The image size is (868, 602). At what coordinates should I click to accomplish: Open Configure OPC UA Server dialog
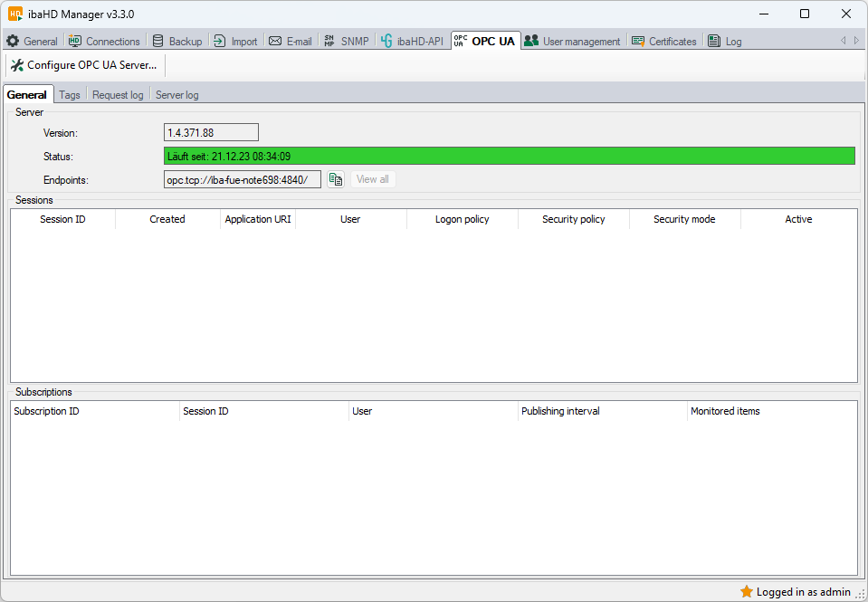pos(85,65)
